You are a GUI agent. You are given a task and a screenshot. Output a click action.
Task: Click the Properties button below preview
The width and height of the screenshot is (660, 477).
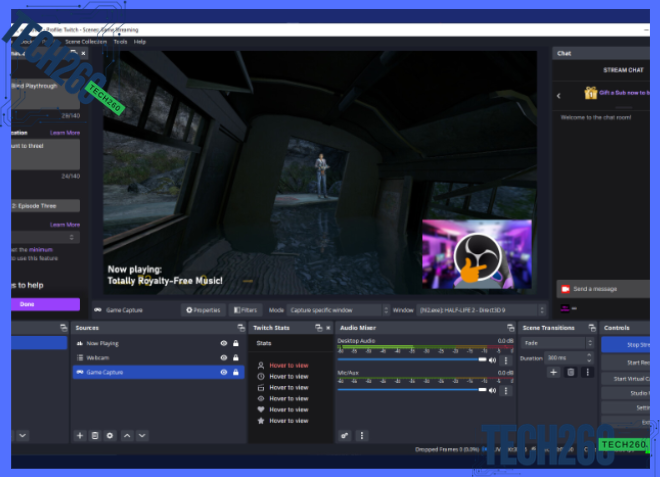click(203, 310)
